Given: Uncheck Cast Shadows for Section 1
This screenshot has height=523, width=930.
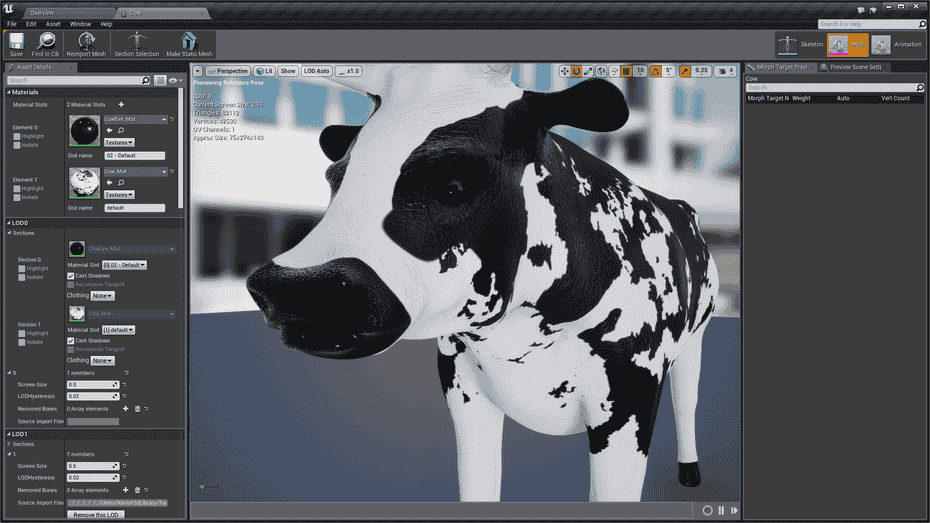Looking at the screenshot, I should pos(71,341).
